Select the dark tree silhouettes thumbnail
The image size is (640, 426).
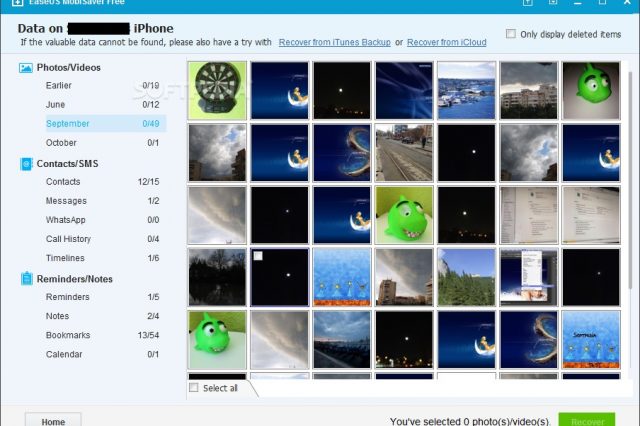(217, 277)
